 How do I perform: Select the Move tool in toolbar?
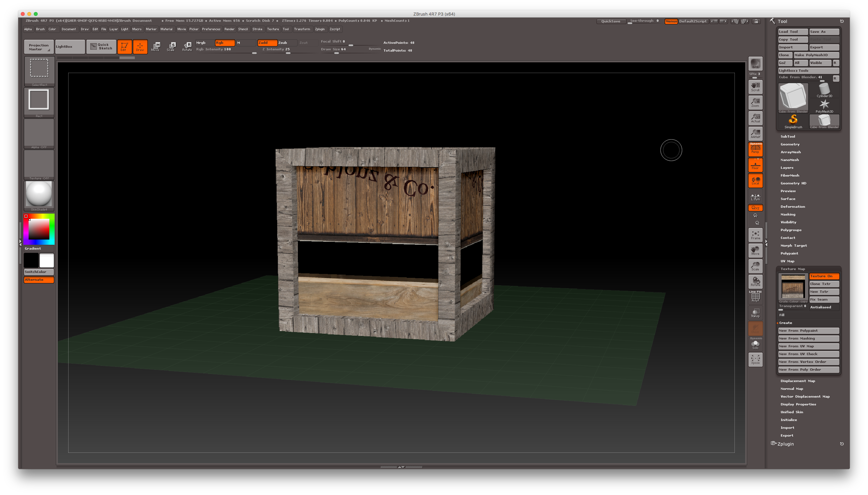(x=155, y=46)
